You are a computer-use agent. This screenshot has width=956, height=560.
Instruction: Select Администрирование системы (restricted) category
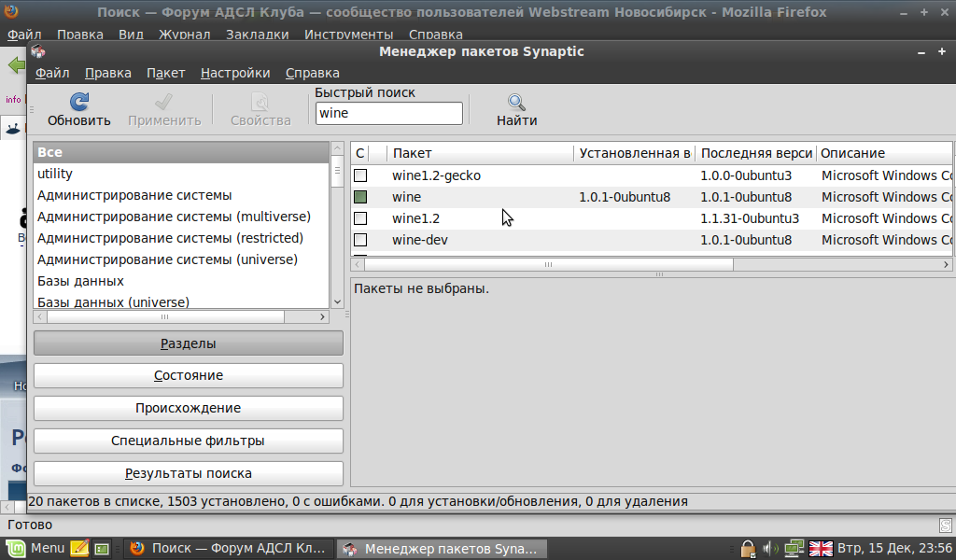(181, 238)
